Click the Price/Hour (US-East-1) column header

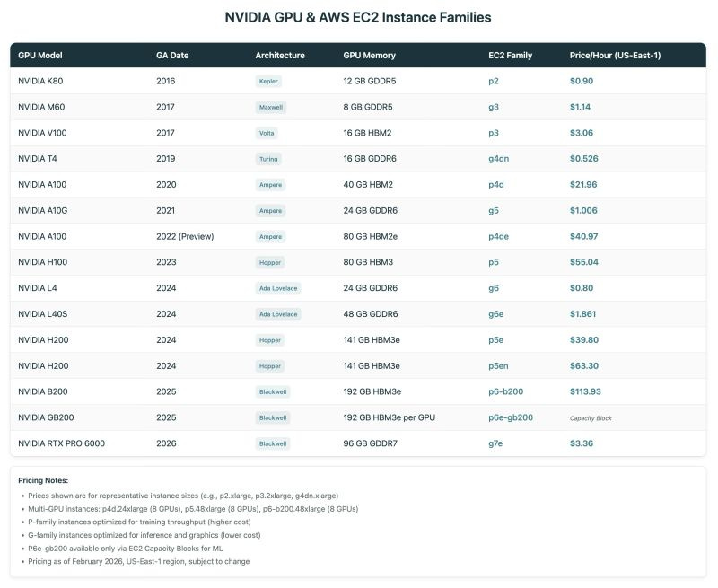point(615,56)
